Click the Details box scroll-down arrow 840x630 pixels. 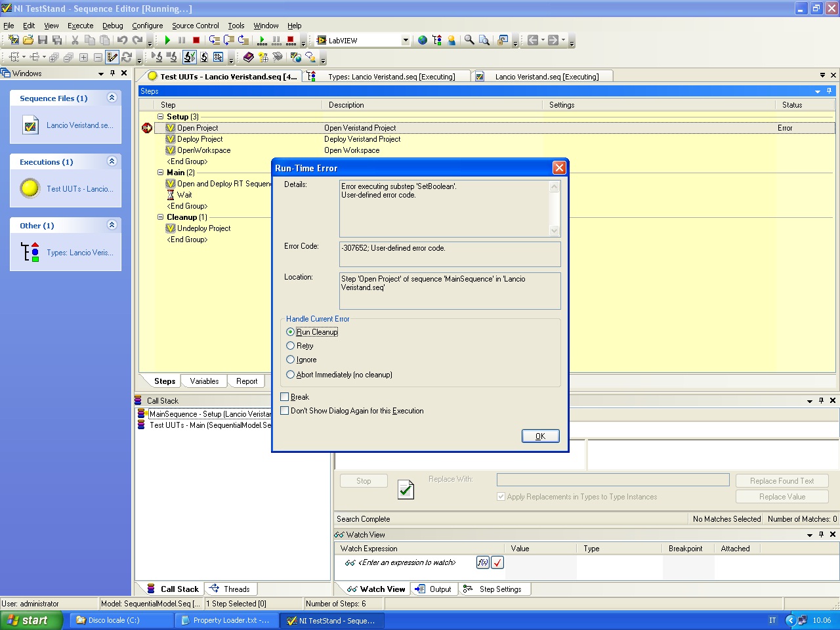(x=554, y=230)
